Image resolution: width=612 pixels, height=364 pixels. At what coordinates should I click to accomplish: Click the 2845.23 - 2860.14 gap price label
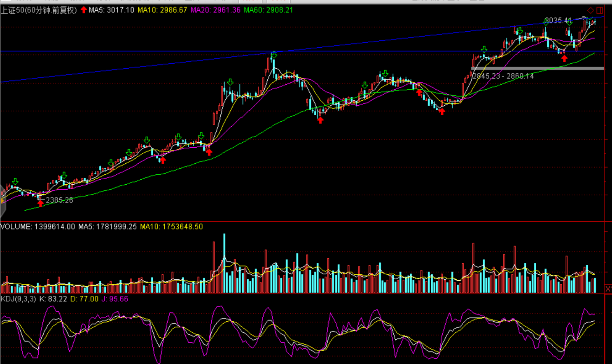(503, 76)
